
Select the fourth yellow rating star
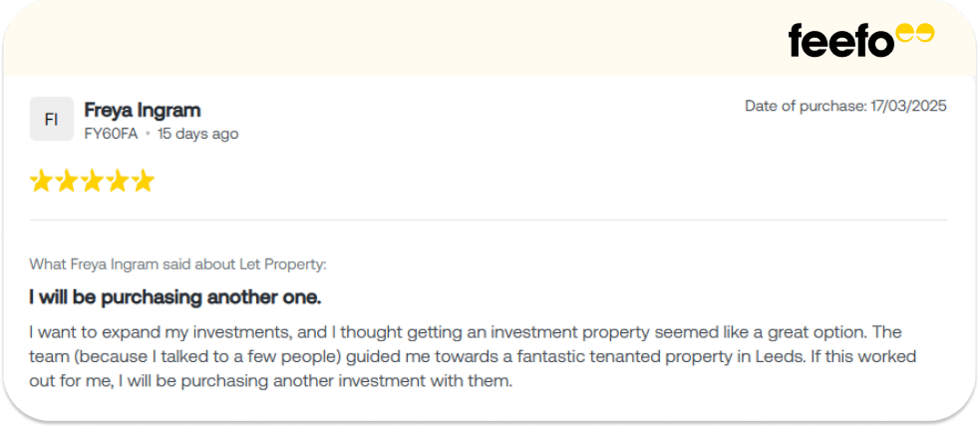pos(118,181)
